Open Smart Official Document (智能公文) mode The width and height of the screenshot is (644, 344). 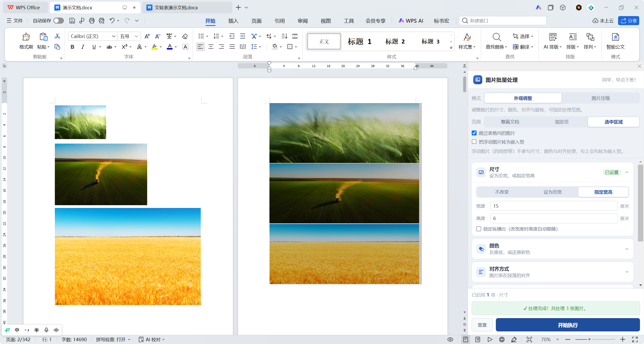tap(615, 41)
